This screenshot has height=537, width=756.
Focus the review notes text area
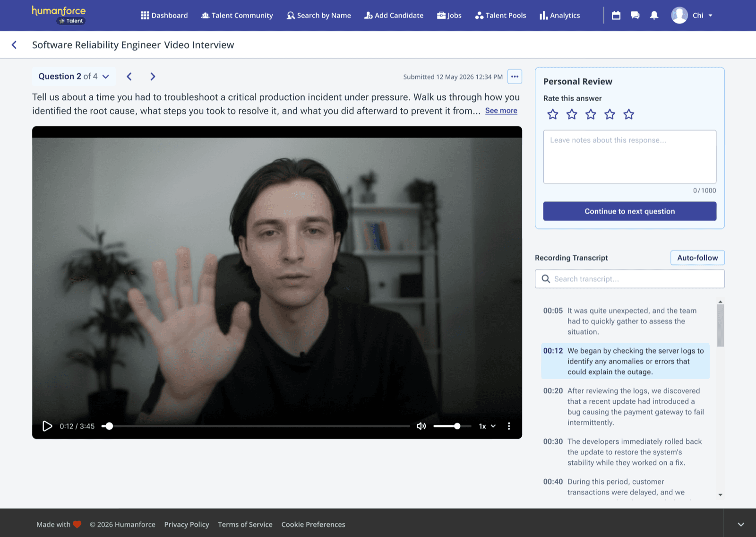pyautogui.click(x=630, y=156)
